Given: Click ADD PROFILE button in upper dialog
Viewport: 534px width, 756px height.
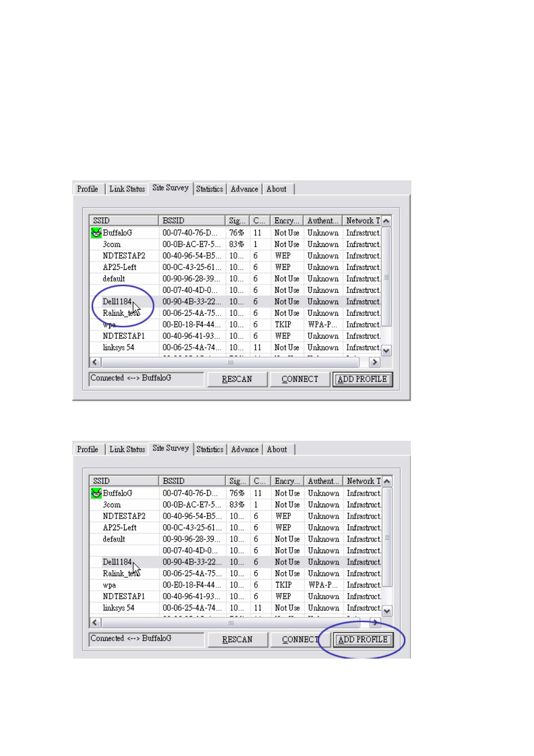Looking at the screenshot, I should 363,379.
